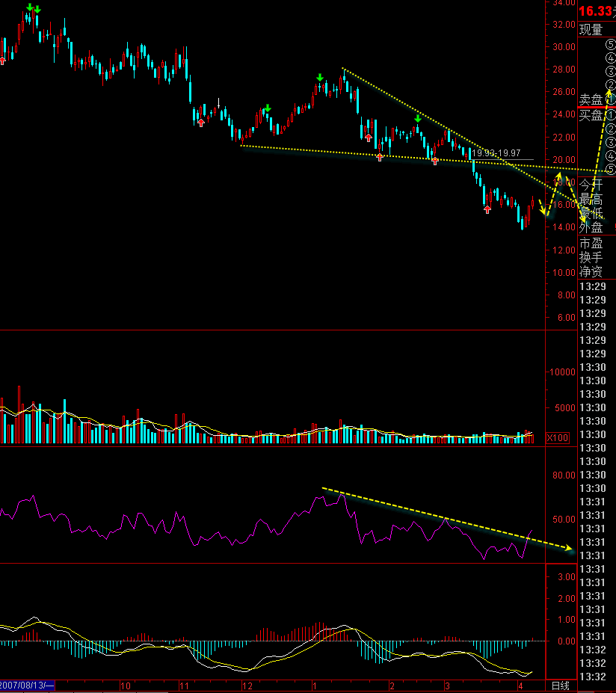Click the 10000 volume axis label
This screenshot has width=616, height=693.
coord(562,372)
